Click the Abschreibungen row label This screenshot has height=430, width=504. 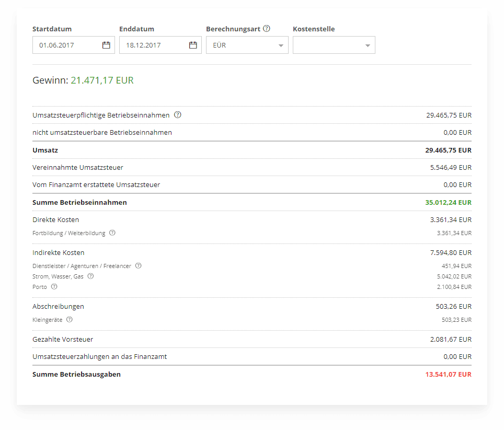58,307
